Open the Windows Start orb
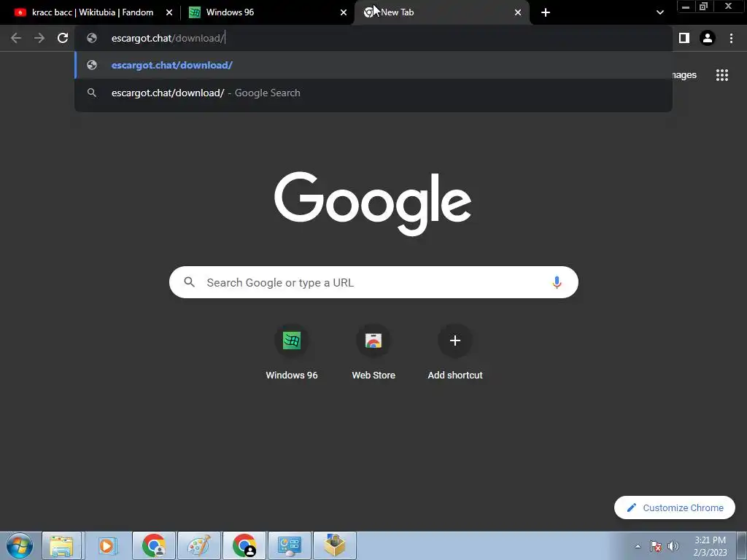Image resolution: width=747 pixels, height=560 pixels. (20, 545)
